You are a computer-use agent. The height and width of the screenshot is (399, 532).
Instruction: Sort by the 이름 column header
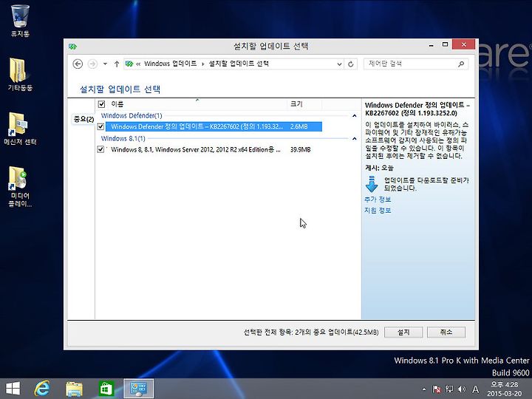[x=191, y=104]
